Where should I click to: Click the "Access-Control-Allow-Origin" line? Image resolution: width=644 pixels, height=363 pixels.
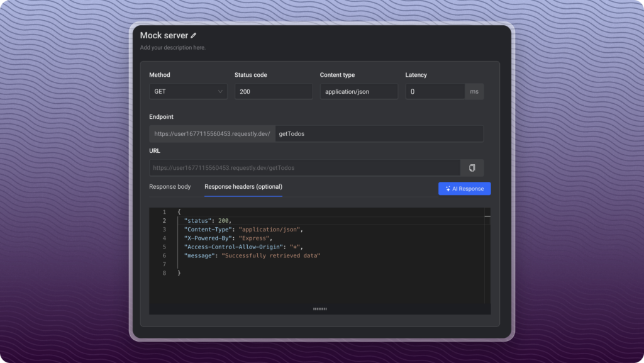coord(243,247)
